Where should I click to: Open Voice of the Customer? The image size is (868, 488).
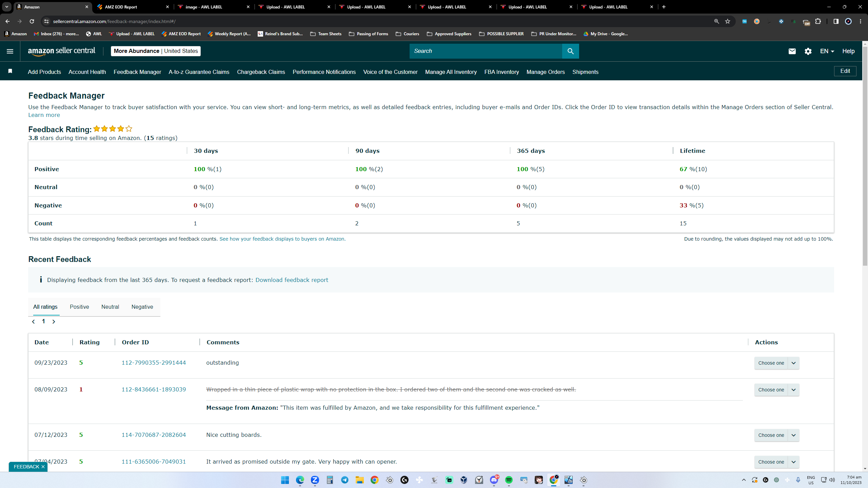point(390,72)
